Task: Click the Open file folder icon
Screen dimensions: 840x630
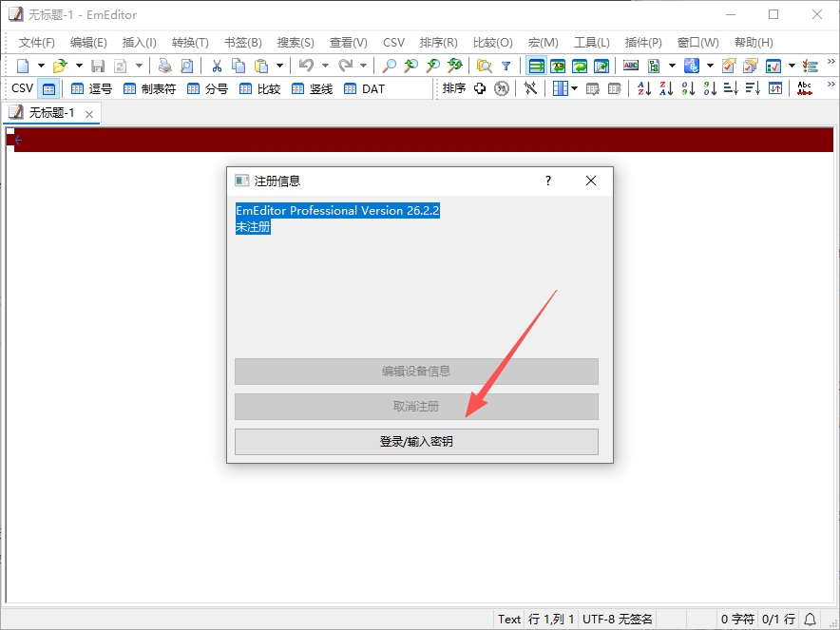Action: (60, 66)
